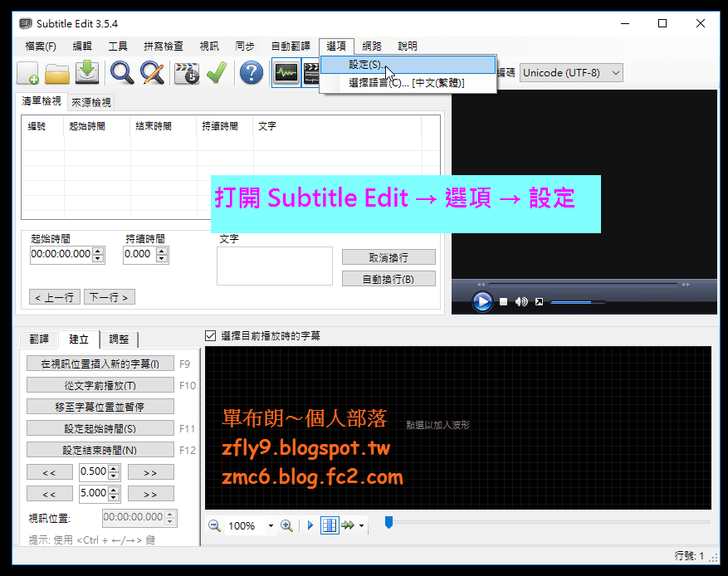Go to previous line with 上一行
The width and height of the screenshot is (728, 576).
(54, 297)
